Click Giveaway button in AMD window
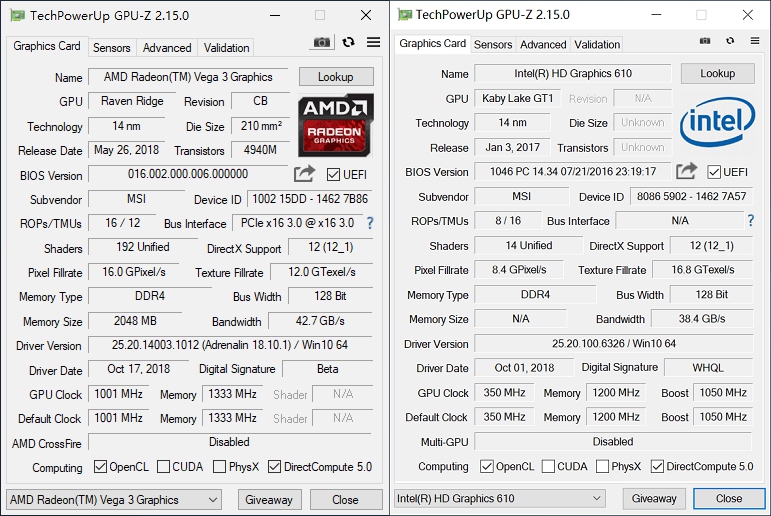This screenshot has height=516, width=771. point(269,500)
